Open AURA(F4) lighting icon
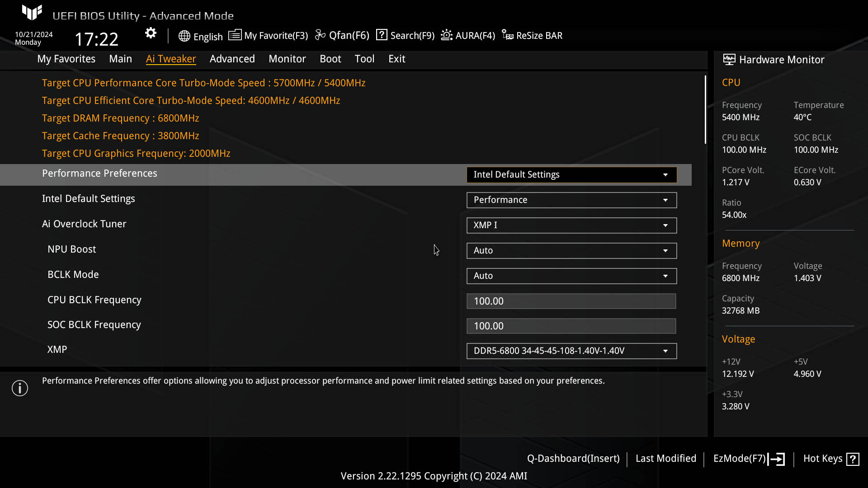 pos(447,35)
